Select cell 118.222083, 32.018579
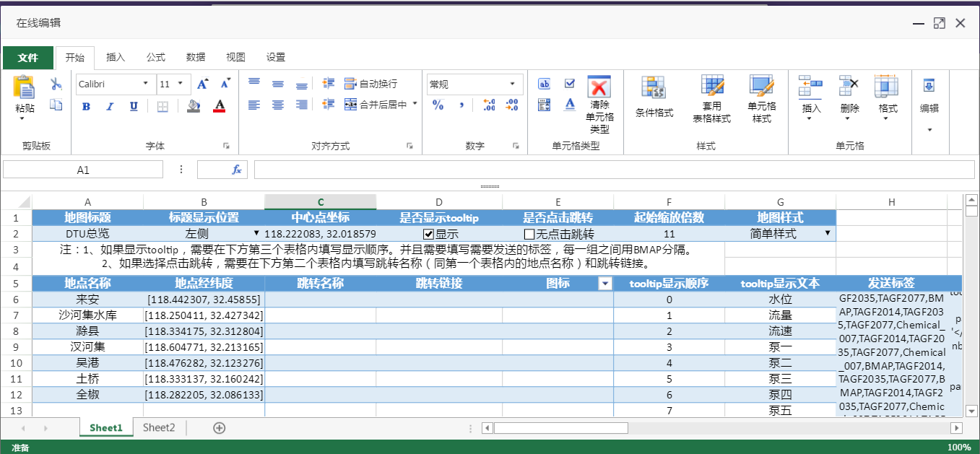The width and height of the screenshot is (980, 454). 320,234
